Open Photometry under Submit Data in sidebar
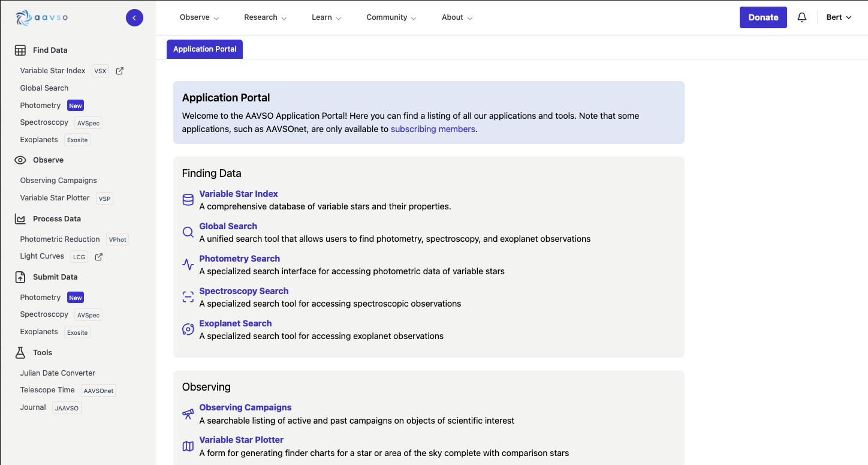 click(x=41, y=298)
